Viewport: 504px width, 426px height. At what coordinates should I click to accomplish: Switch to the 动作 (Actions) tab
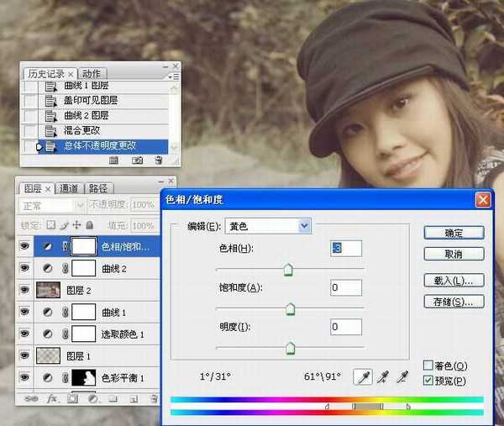point(92,74)
